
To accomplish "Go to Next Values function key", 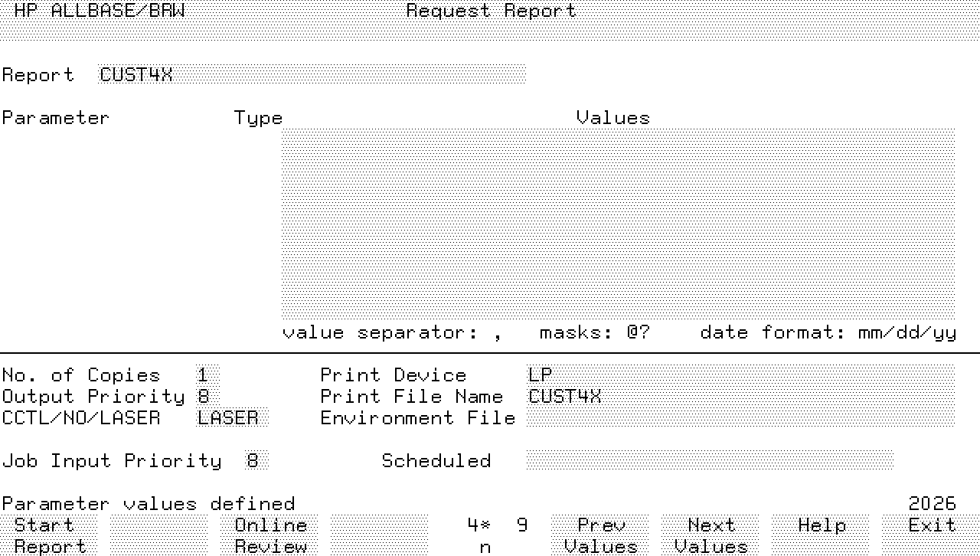I will click(x=711, y=535).
